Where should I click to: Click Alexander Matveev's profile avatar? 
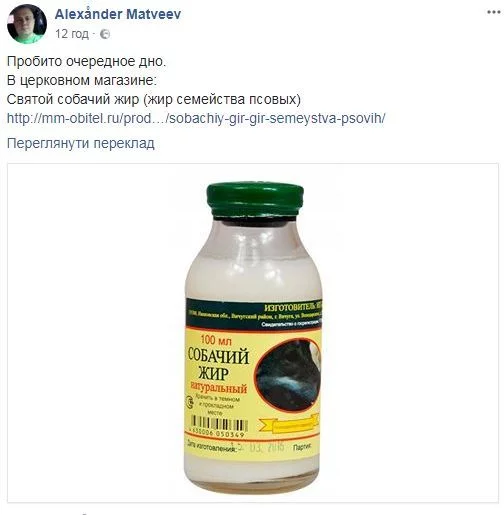27,24
